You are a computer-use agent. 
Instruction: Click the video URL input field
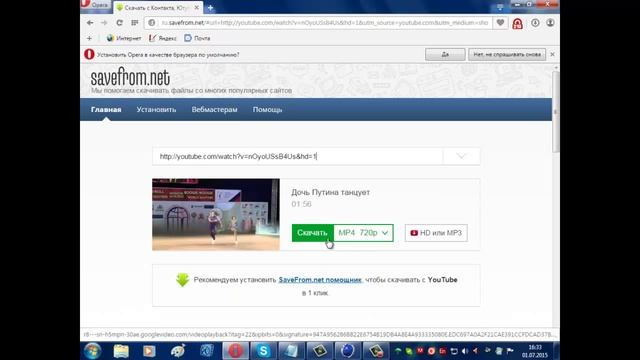click(x=297, y=156)
